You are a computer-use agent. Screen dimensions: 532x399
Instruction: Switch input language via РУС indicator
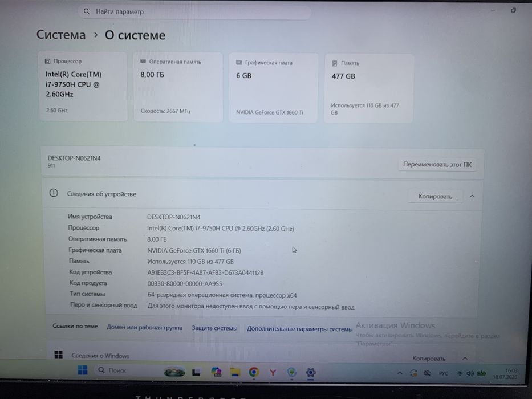[x=443, y=373]
